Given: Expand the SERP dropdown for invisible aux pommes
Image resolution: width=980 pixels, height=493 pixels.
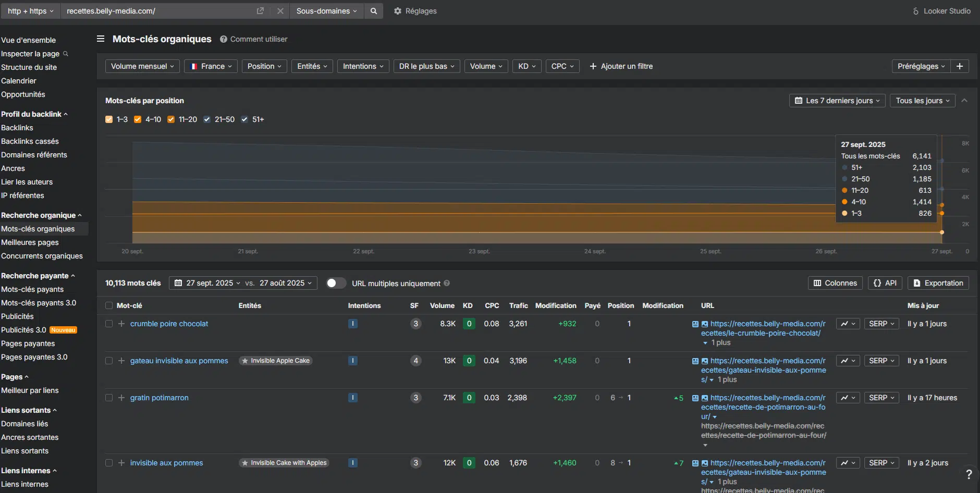Looking at the screenshot, I should pos(881,463).
